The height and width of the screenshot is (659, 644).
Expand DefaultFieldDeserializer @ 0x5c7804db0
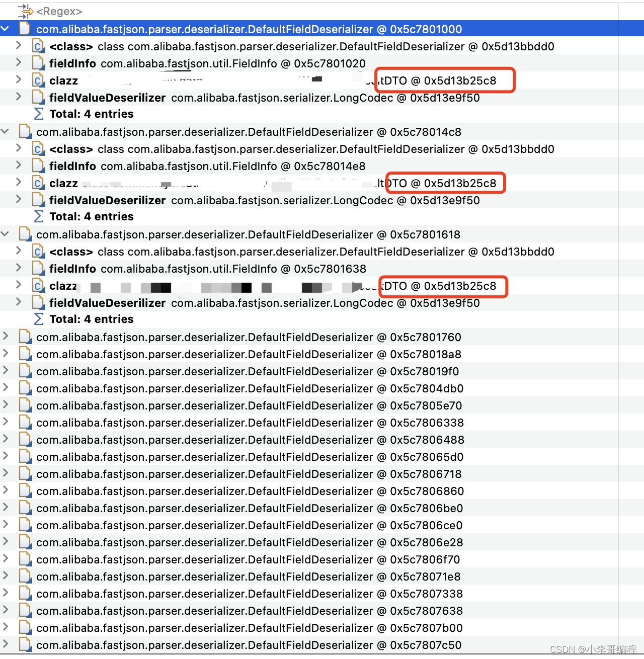[x=6, y=387]
